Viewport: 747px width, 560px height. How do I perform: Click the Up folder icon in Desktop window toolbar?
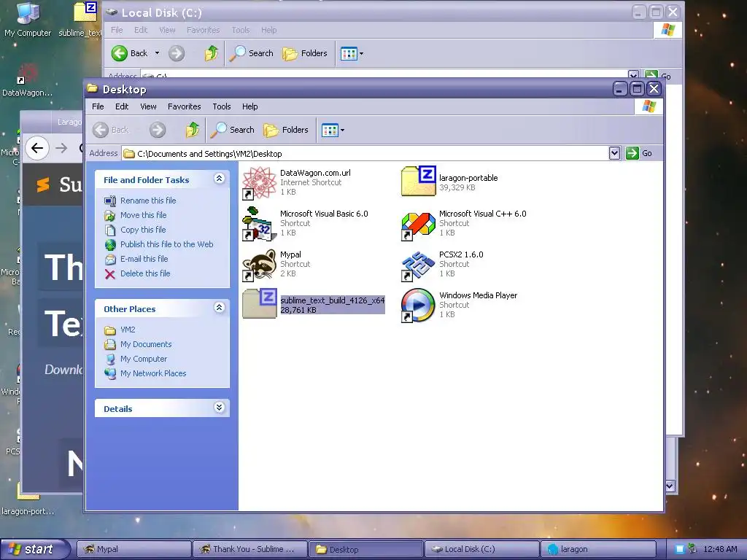tap(193, 130)
